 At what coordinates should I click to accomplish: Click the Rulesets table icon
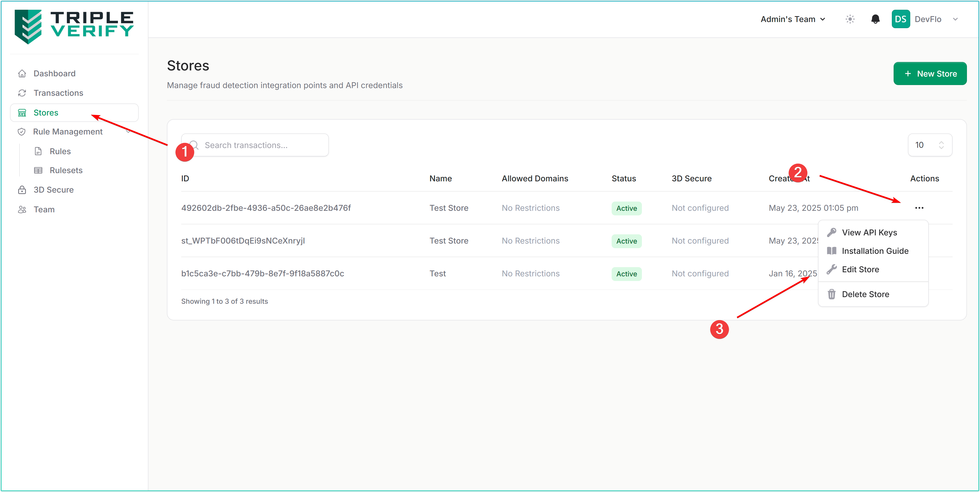point(38,170)
